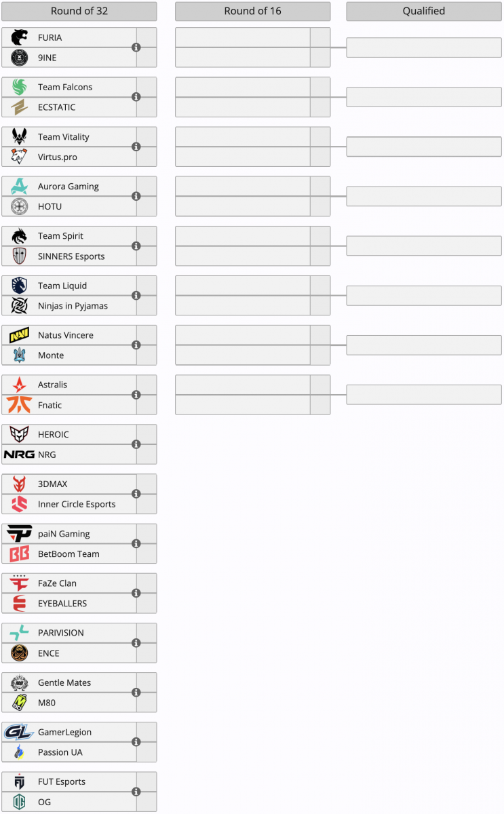
Task: Click the Team Vitality bee logo
Action: coord(20,136)
